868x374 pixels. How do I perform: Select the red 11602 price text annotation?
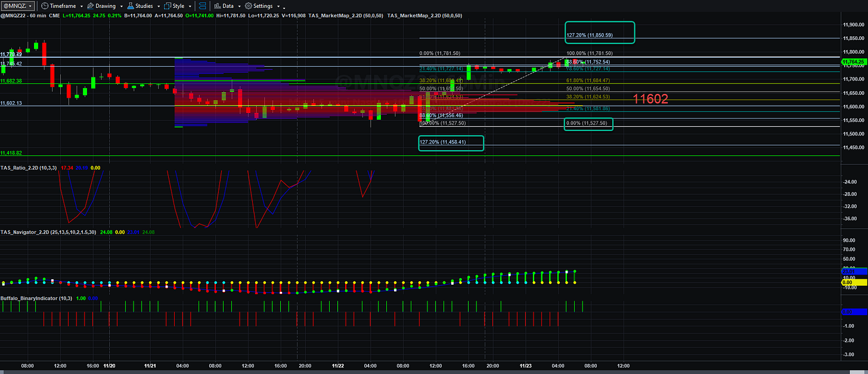pos(650,99)
